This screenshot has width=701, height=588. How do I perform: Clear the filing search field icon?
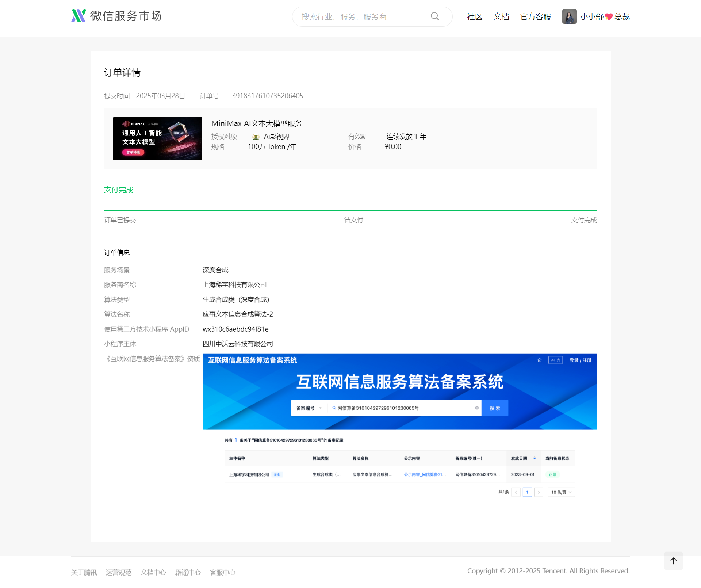pos(477,408)
